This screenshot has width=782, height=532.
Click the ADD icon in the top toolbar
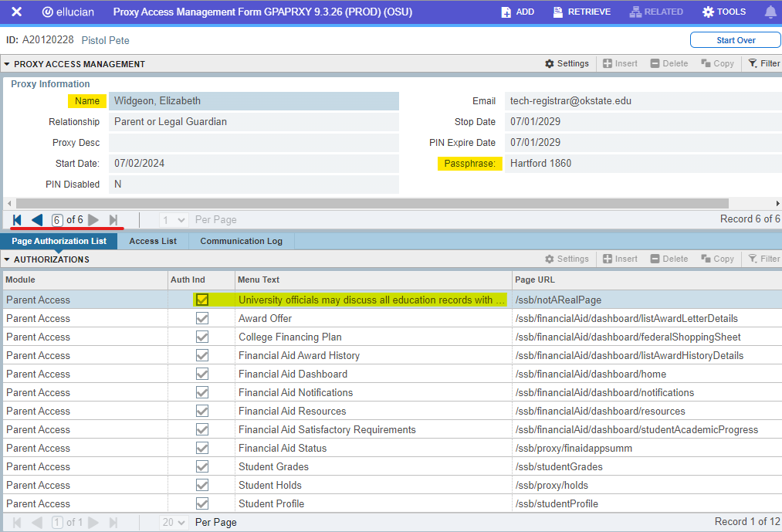[505, 12]
